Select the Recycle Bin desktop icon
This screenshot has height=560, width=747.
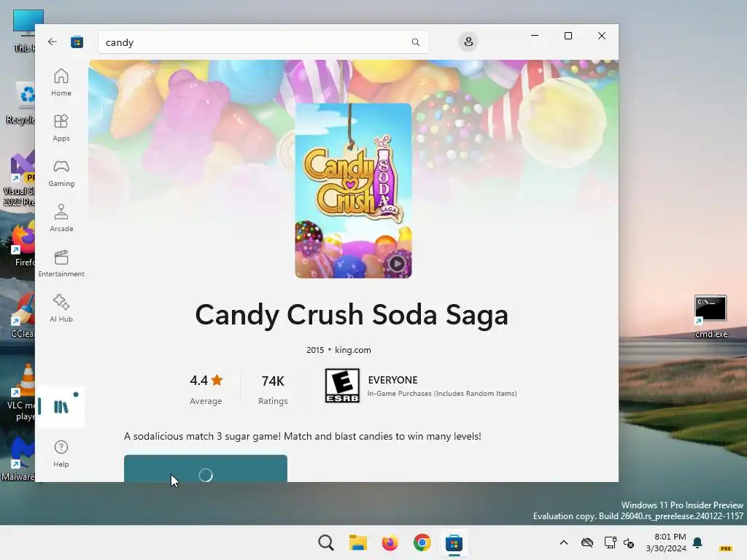[20, 102]
